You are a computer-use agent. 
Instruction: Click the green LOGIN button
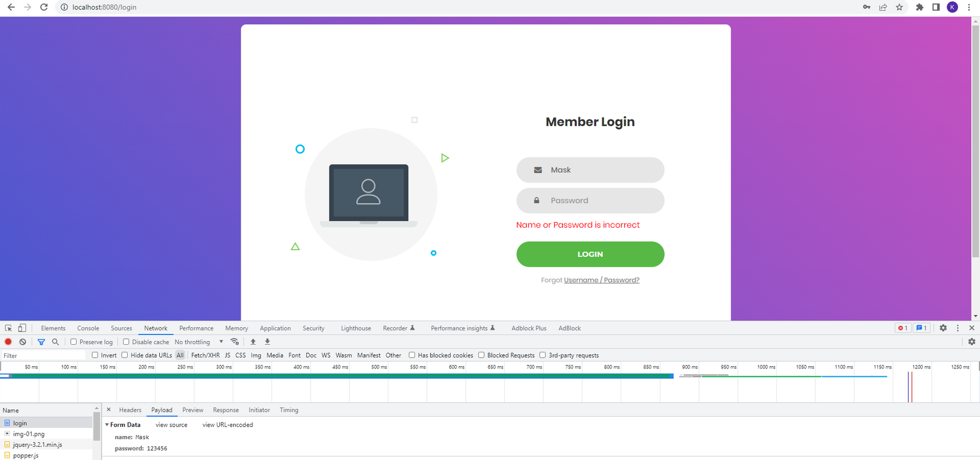[590, 254]
